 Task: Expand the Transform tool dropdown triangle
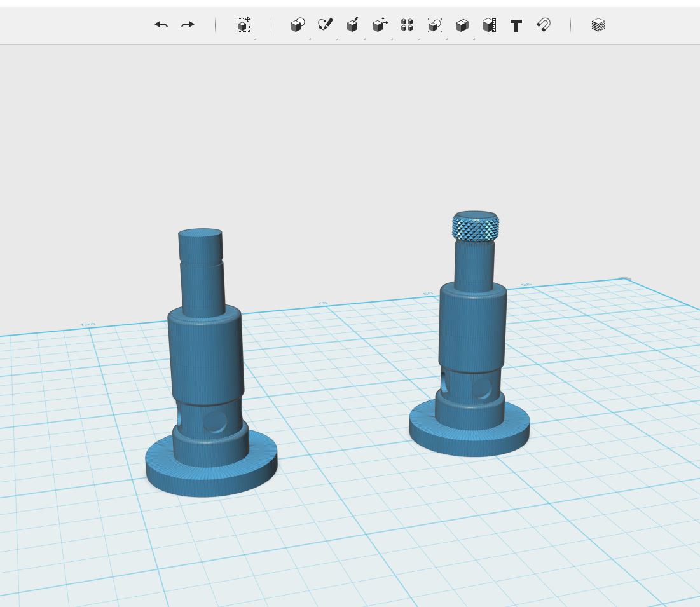[256, 39]
